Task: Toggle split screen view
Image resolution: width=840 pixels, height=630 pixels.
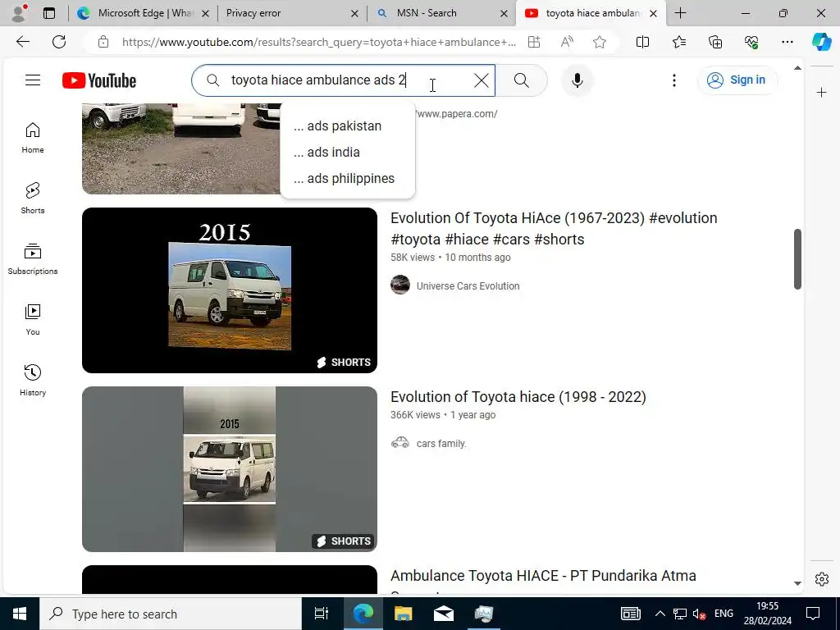Action: (x=642, y=42)
